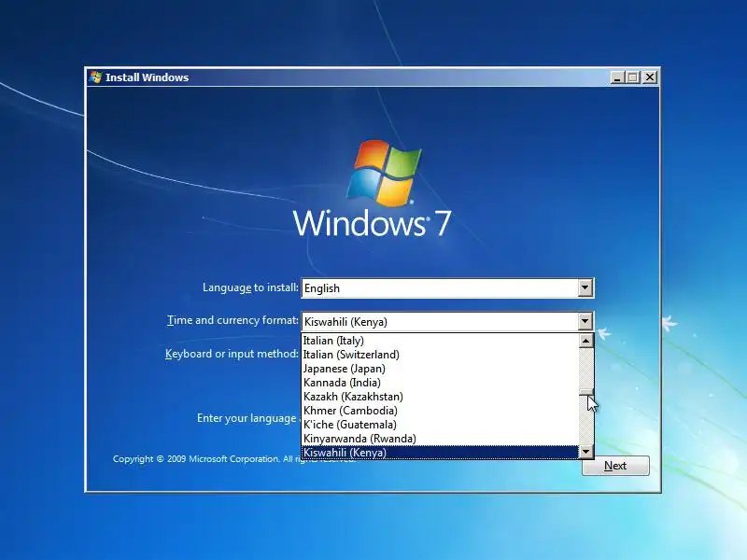747x560 pixels.
Task: Collapse the Time and currency format dropdown arrow
Action: [585, 321]
